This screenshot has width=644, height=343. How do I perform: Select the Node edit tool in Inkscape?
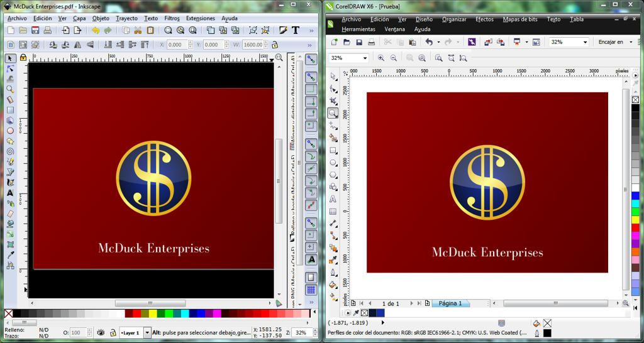coord(11,68)
